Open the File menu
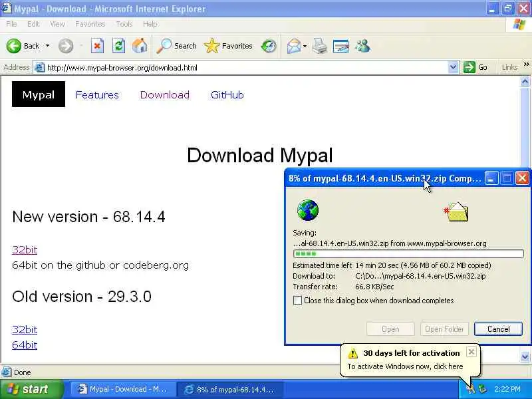Viewport: 532px width, 399px height. [x=11, y=24]
